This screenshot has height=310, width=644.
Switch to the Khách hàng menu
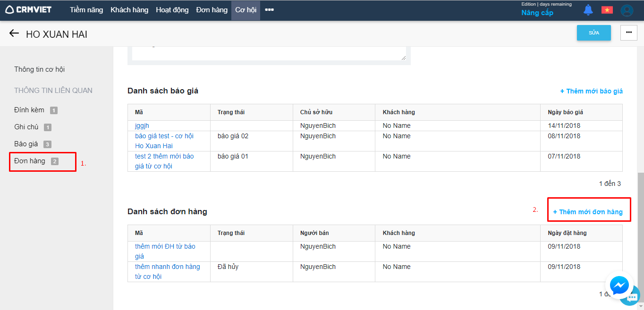coord(129,10)
